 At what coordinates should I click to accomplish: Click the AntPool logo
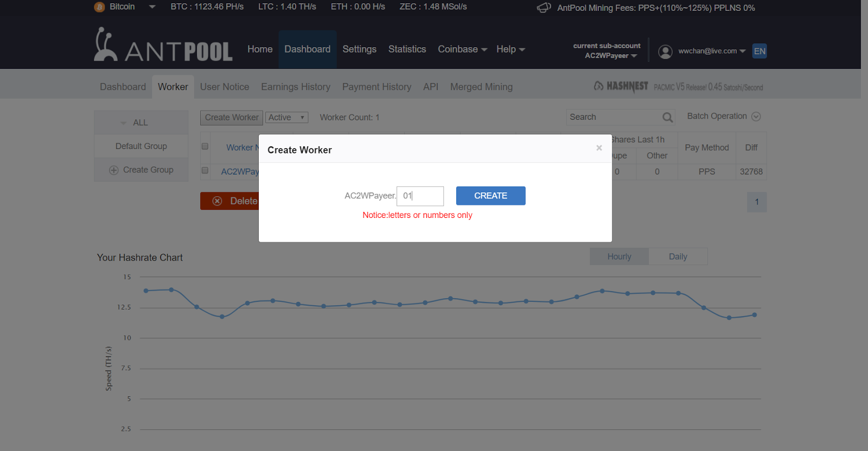(163, 44)
